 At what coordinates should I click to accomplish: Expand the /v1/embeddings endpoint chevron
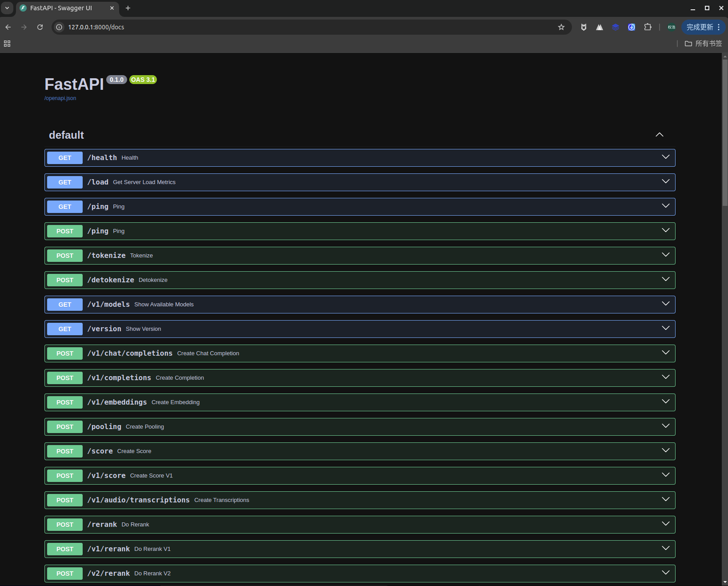tap(666, 401)
